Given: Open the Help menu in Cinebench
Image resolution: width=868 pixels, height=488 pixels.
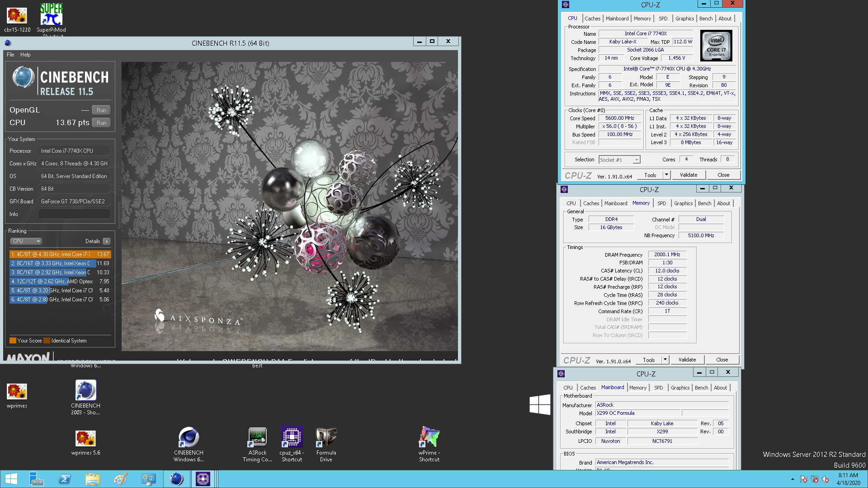Looking at the screenshot, I should pos(25,55).
